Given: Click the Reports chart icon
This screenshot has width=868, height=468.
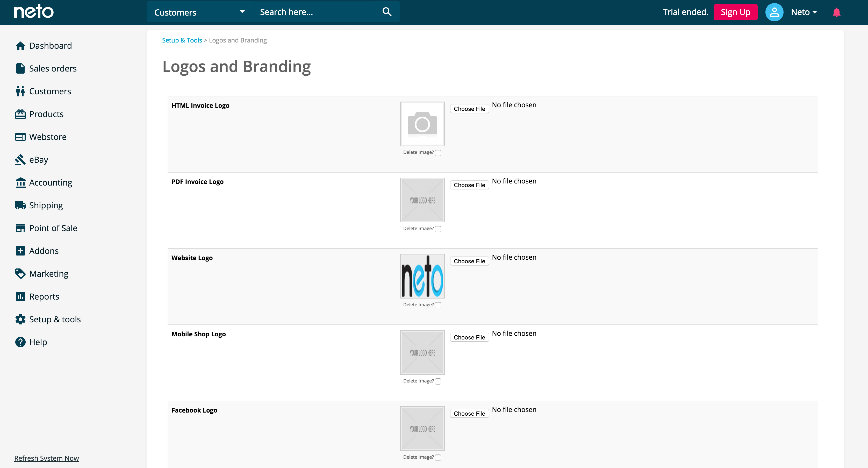Looking at the screenshot, I should [x=20, y=296].
